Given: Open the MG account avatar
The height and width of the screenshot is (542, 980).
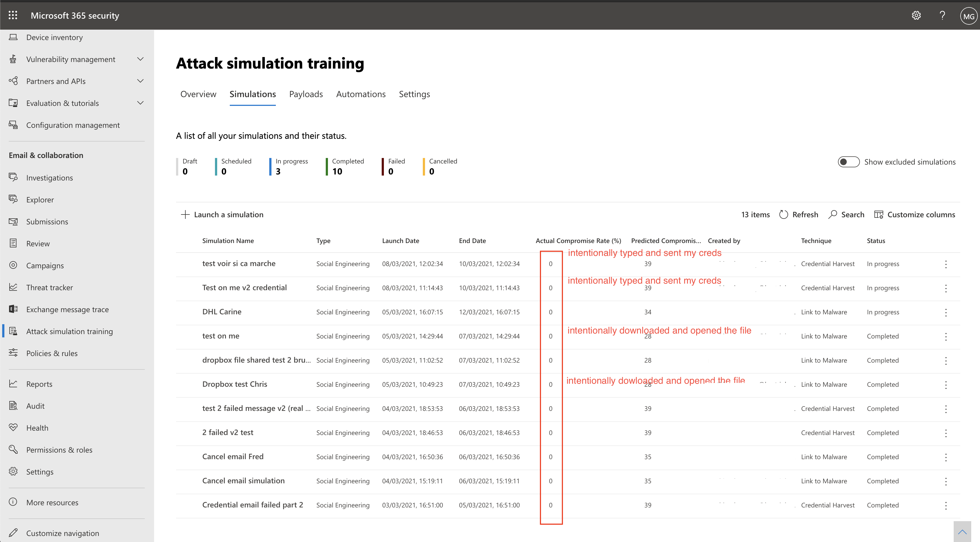Looking at the screenshot, I should click(x=968, y=16).
